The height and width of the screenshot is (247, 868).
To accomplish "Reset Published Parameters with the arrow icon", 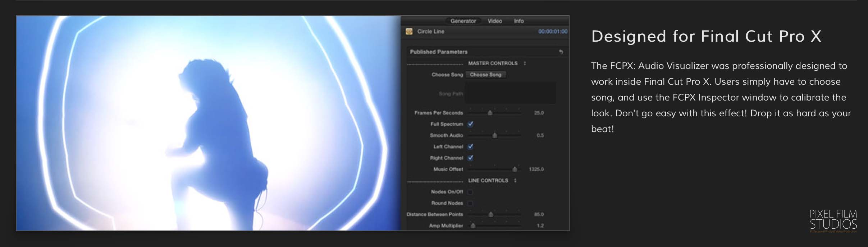I will [x=561, y=52].
